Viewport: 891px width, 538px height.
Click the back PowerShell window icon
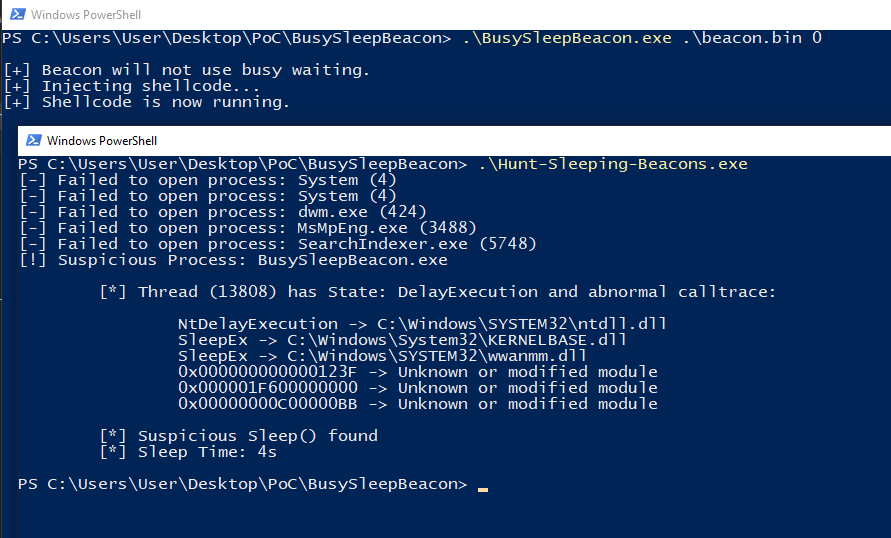(x=18, y=14)
